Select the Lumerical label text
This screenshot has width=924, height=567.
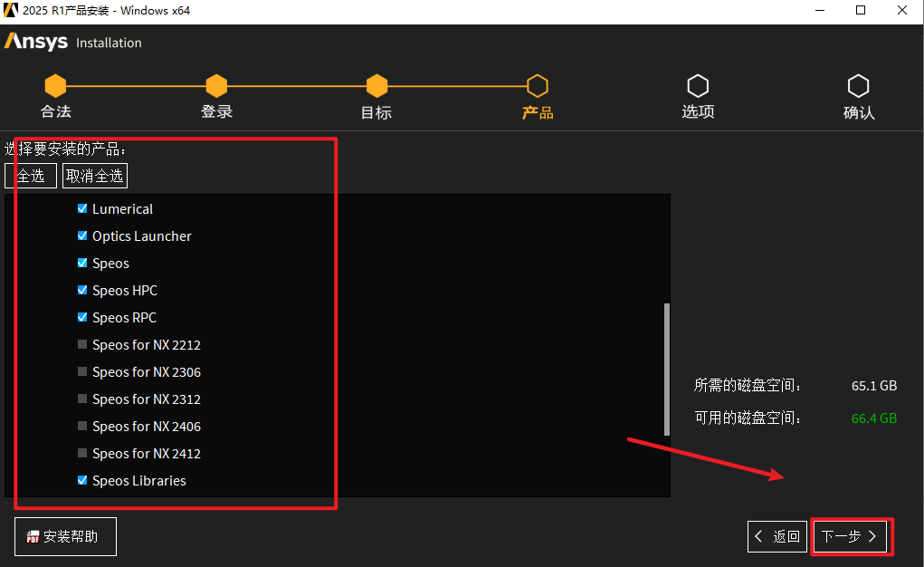click(122, 209)
